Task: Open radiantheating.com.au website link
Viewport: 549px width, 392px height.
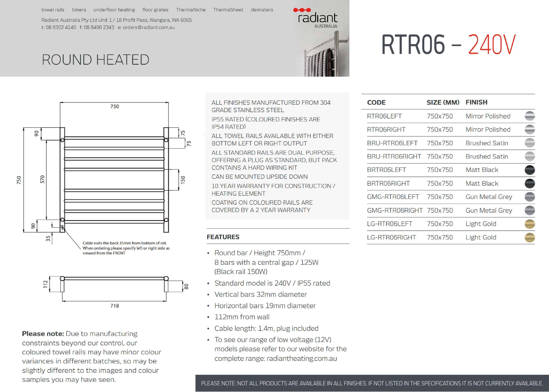Action: pyautogui.click(x=302, y=358)
